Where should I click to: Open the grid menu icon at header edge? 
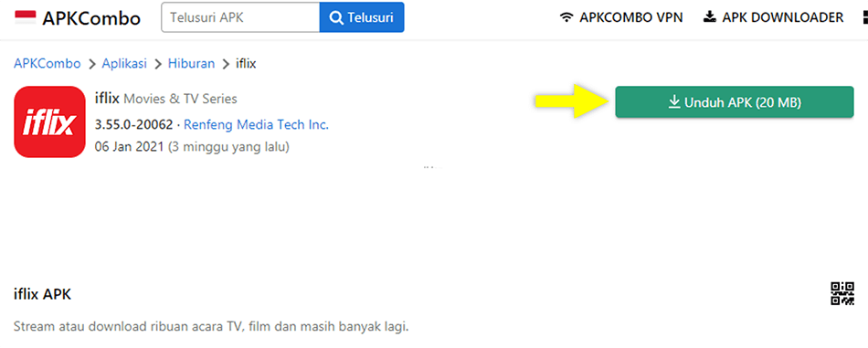(x=864, y=17)
